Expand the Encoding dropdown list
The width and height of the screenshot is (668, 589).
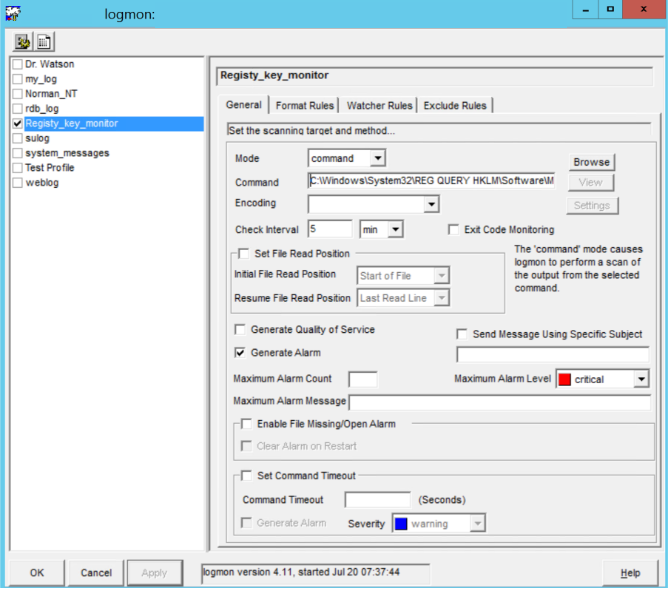click(x=431, y=204)
